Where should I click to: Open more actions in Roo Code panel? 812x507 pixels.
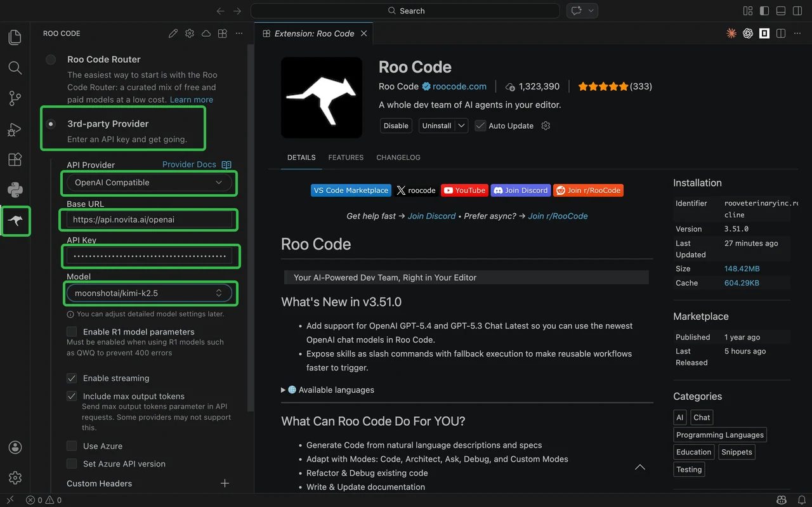[239, 34]
